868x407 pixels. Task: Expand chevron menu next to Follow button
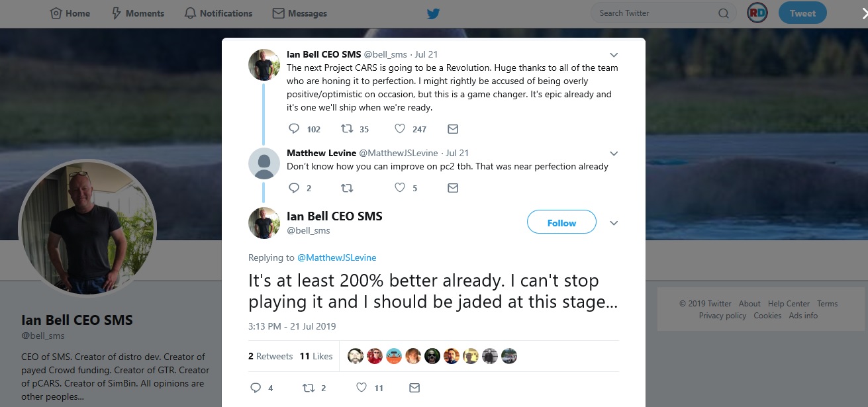tap(614, 223)
